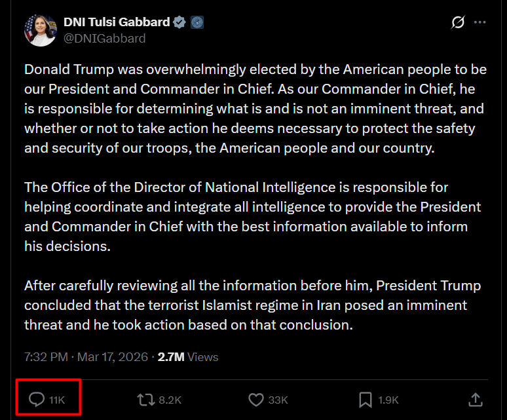Screen dimensions: 507x420
Task: Click the paragraph starting with "After carefully reviewing"
Action: pos(252,305)
